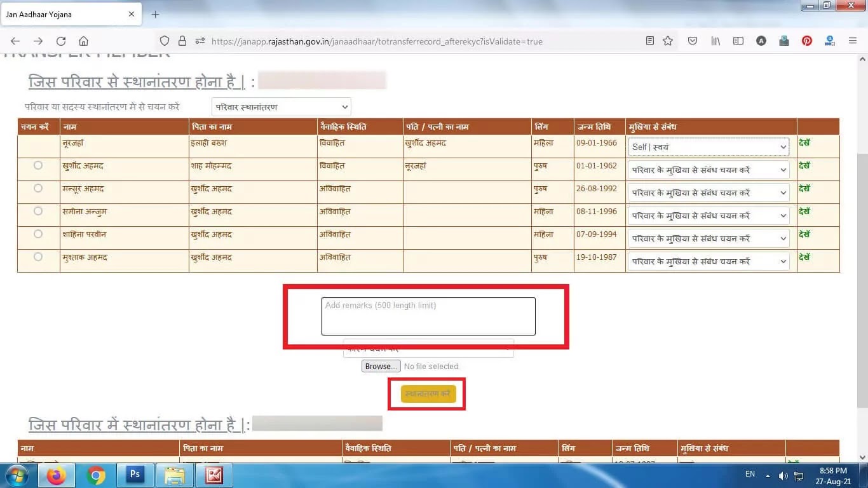
Task: Open Photoshop from the taskbar
Action: (135, 475)
